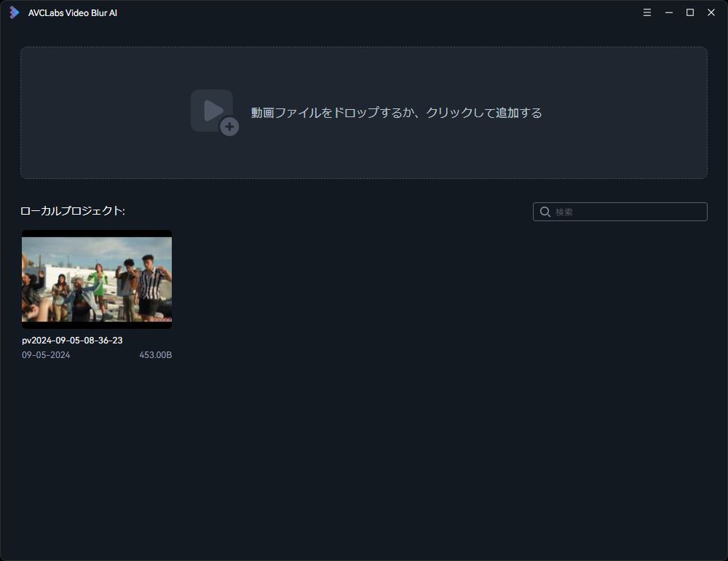
Task: Close the AVCLabs Video Blur AI window
Action: 711,12
